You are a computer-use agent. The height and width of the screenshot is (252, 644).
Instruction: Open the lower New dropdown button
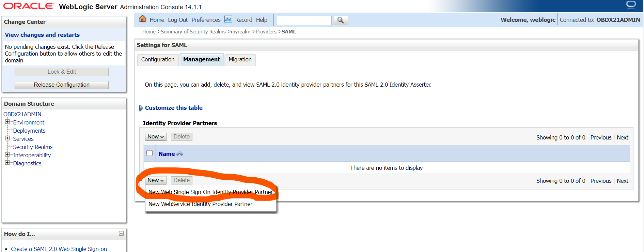[x=156, y=180]
